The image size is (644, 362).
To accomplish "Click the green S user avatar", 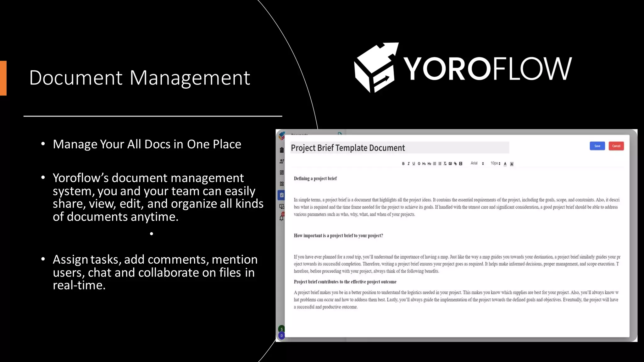I will [x=281, y=329].
